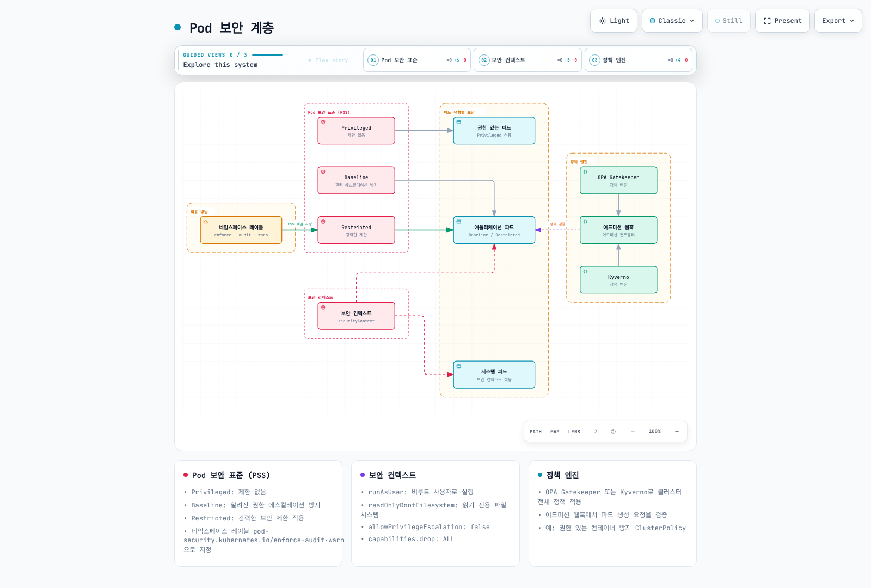Click the code icon on Kyverno node
Image resolution: width=871 pixels, height=588 pixels.
click(x=585, y=271)
